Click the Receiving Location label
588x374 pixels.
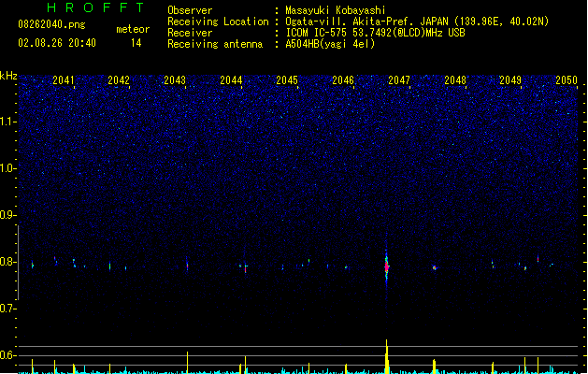(218, 22)
